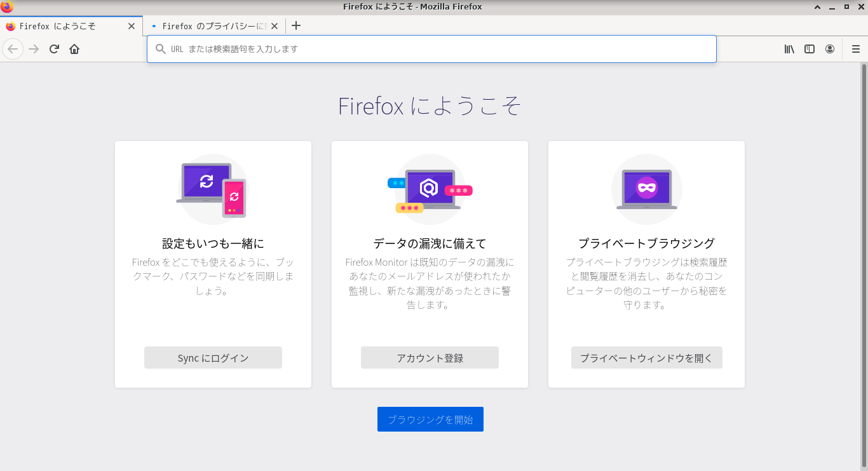Click the Firefox logo in title bar

pos(7,7)
